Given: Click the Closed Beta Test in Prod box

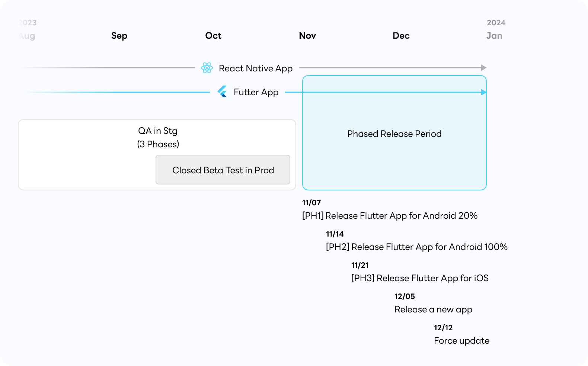Looking at the screenshot, I should point(223,170).
